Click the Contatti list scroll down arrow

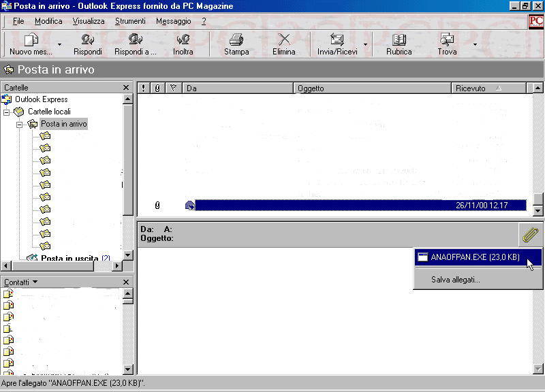coord(128,369)
